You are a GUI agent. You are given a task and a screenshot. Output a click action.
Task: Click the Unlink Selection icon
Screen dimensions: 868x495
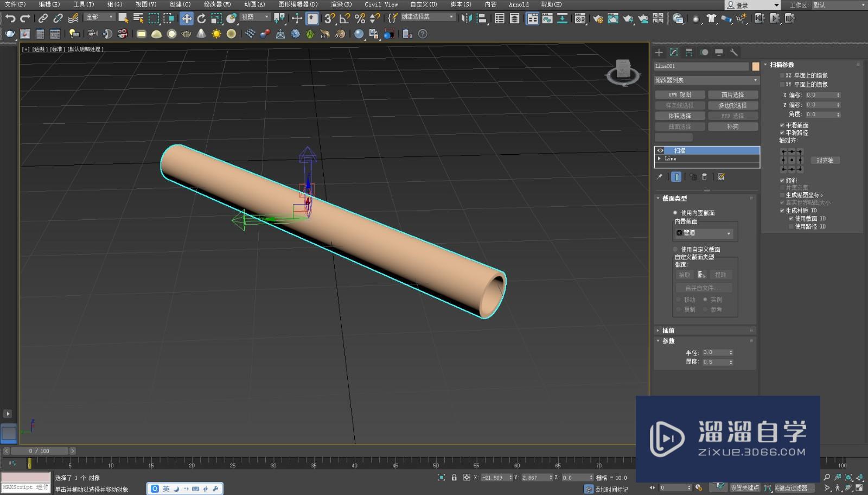coord(58,18)
